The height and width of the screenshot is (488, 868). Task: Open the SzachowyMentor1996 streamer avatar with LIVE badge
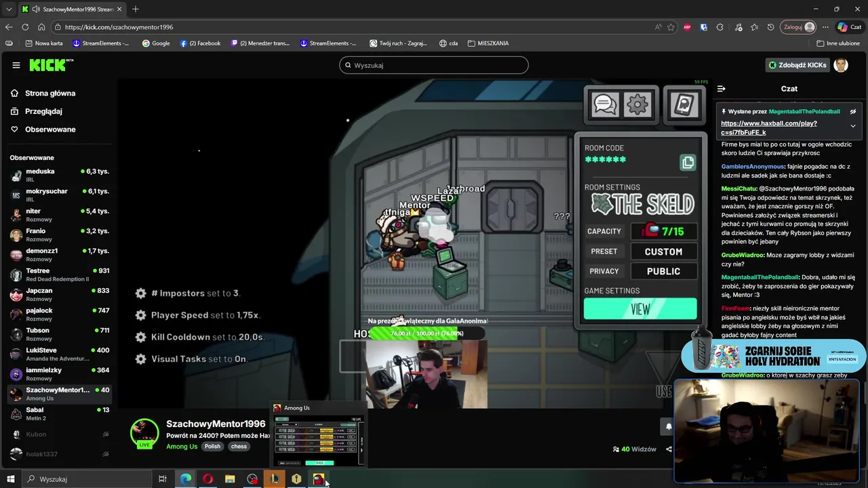point(144,434)
